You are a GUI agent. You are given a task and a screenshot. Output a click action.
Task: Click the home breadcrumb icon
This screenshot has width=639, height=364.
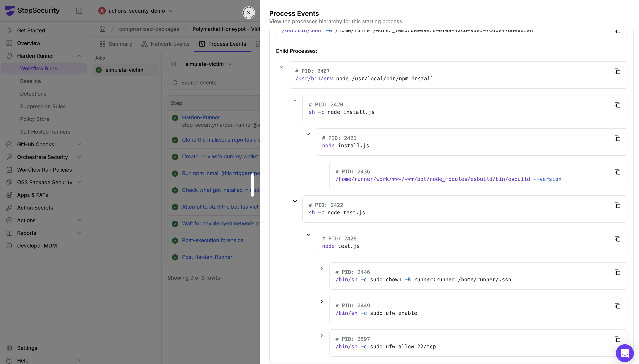point(102,29)
